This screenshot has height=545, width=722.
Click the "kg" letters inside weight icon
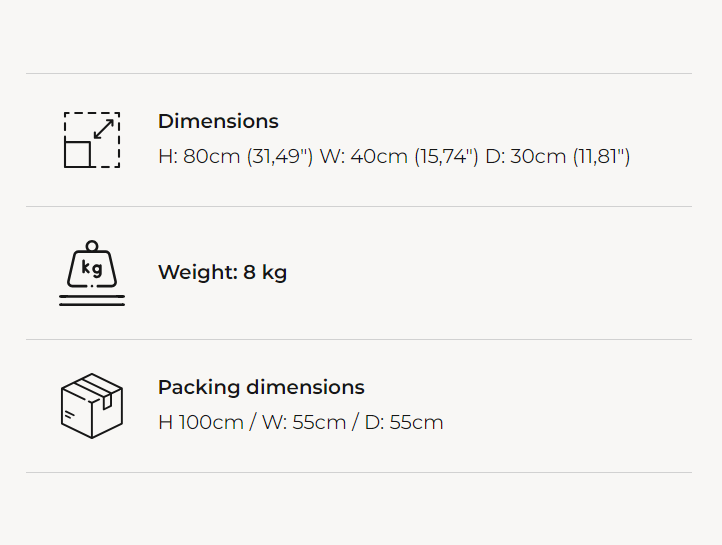(92, 269)
